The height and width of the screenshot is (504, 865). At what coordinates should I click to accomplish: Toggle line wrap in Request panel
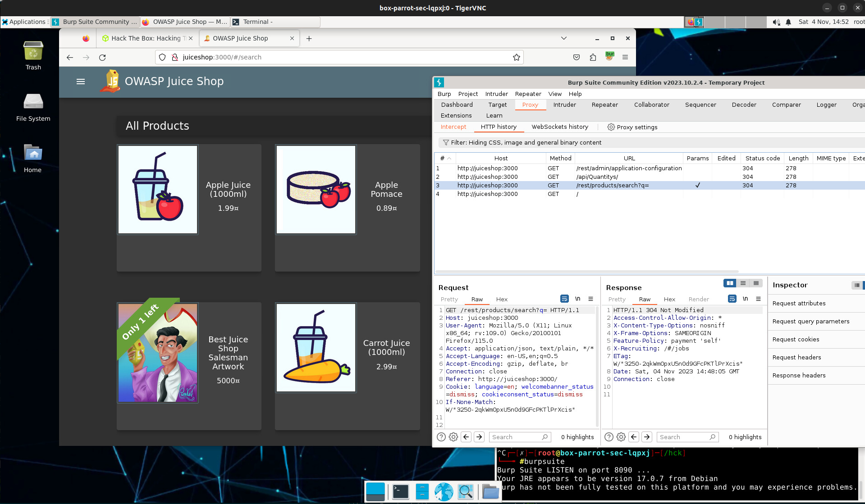tap(564, 299)
